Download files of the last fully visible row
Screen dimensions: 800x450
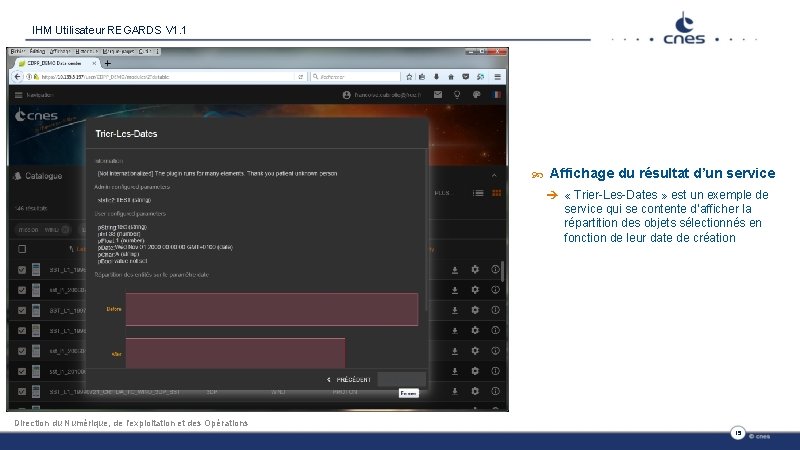[455, 391]
